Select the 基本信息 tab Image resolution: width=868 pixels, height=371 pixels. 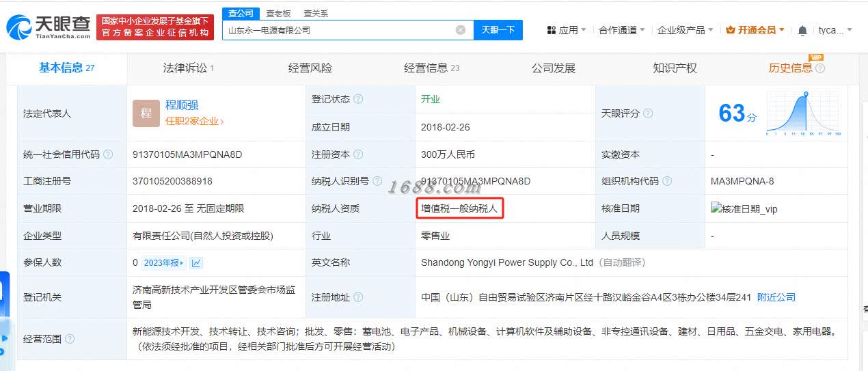pos(66,68)
